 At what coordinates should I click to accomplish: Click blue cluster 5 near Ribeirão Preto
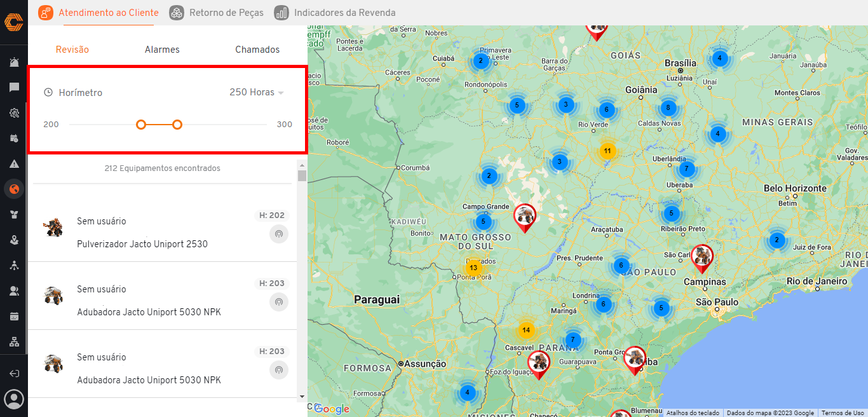[672, 213]
